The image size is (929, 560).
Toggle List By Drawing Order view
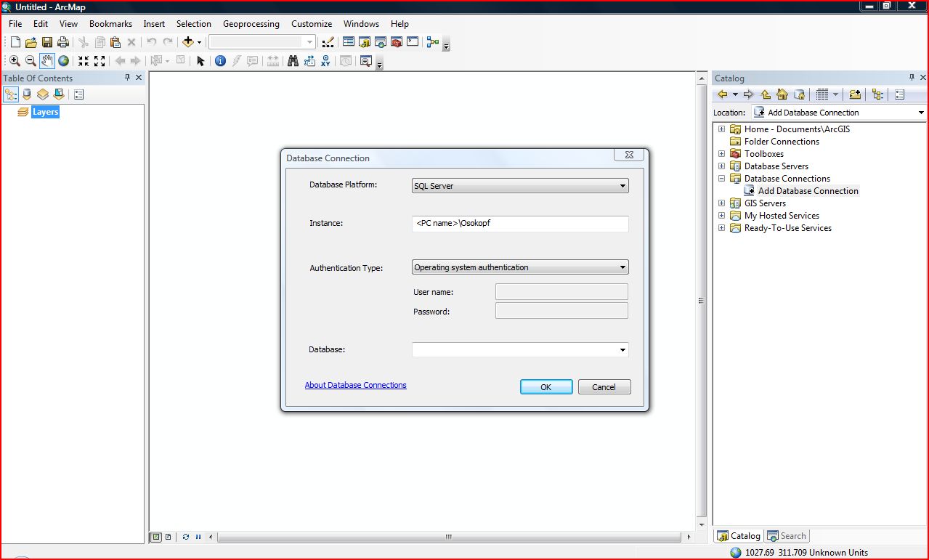coord(11,94)
